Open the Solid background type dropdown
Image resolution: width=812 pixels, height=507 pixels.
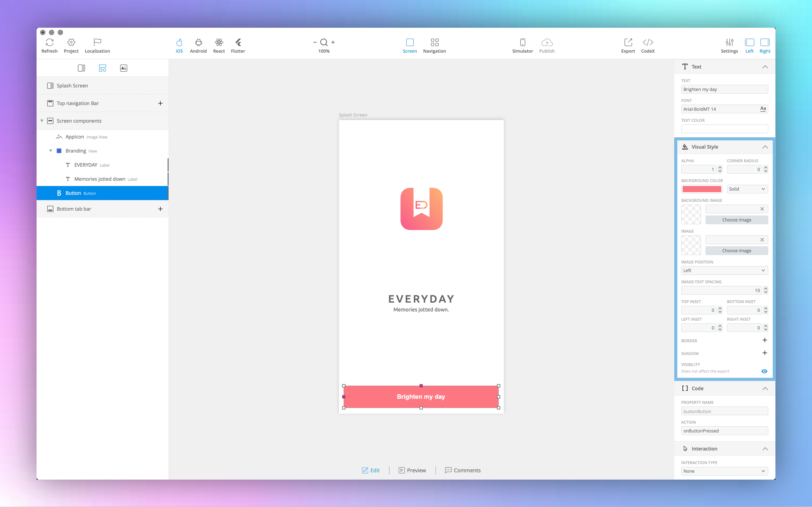(747, 189)
